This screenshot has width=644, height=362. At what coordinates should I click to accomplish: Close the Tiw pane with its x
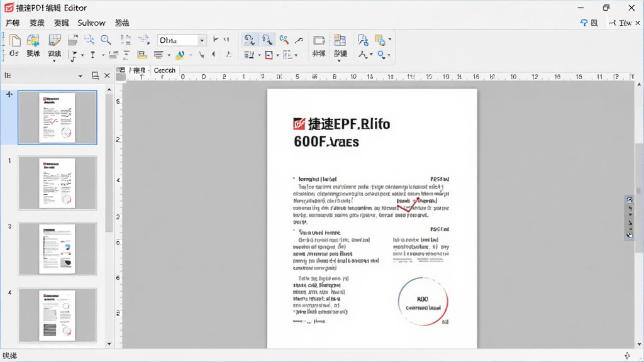point(638,23)
